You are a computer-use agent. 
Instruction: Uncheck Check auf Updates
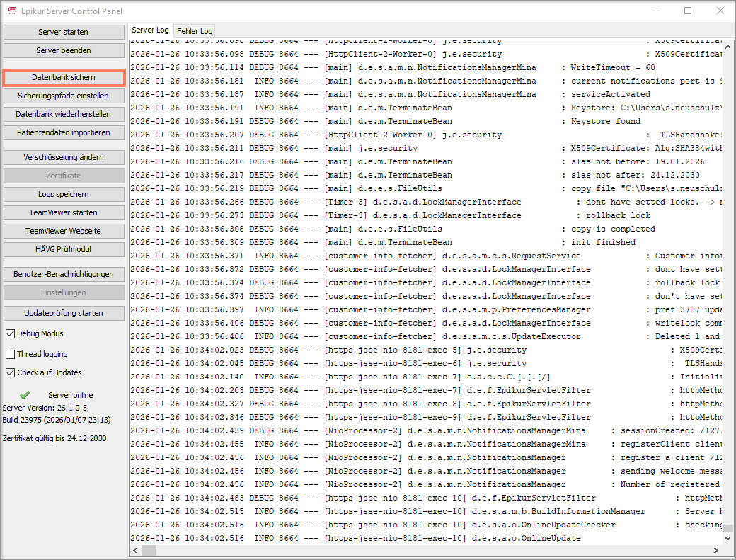point(11,372)
